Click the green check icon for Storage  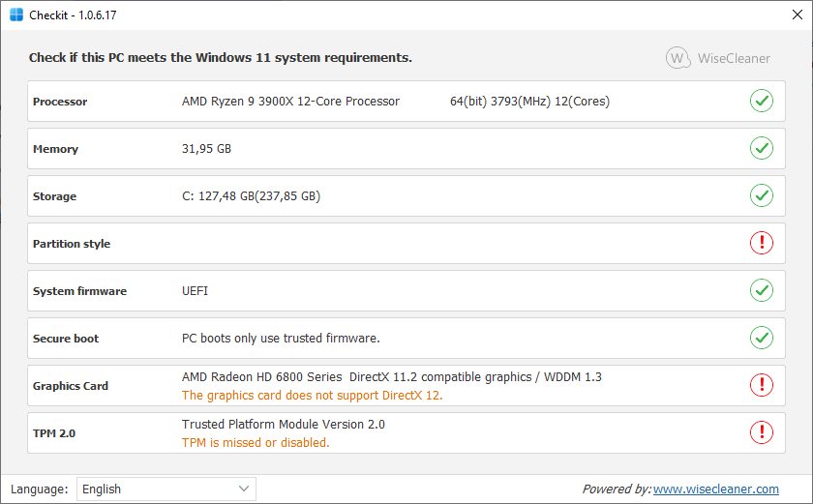762,195
